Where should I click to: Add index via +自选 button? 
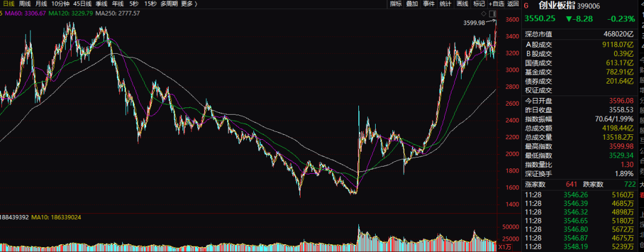[x=496, y=4]
